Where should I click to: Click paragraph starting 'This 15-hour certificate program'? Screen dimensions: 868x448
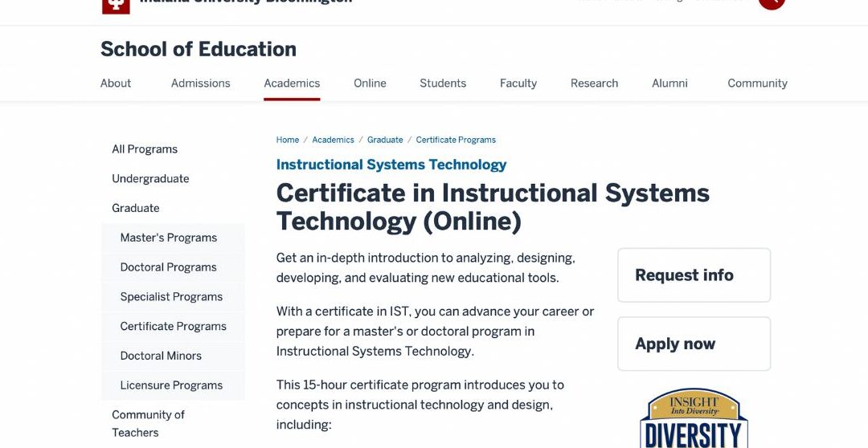420,405
